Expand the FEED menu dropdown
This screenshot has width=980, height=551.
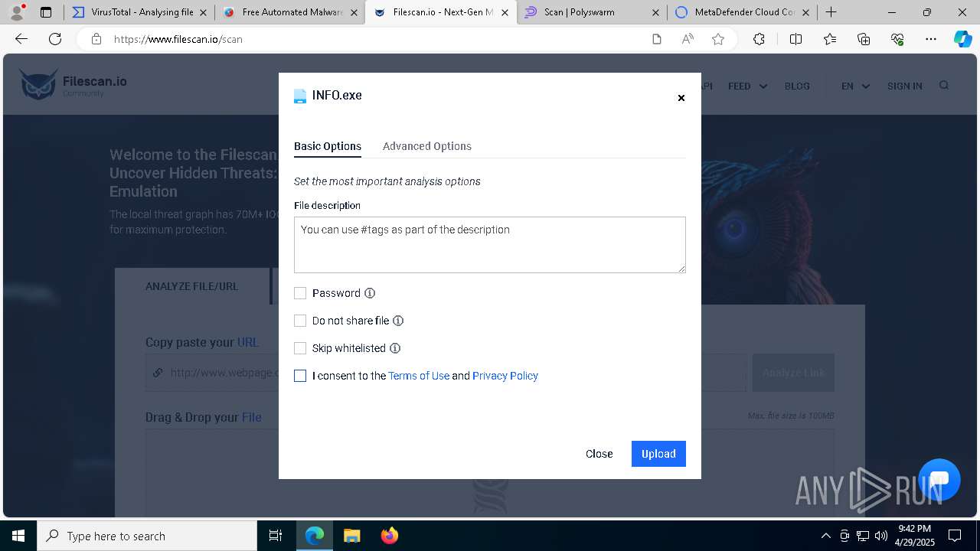coord(747,86)
